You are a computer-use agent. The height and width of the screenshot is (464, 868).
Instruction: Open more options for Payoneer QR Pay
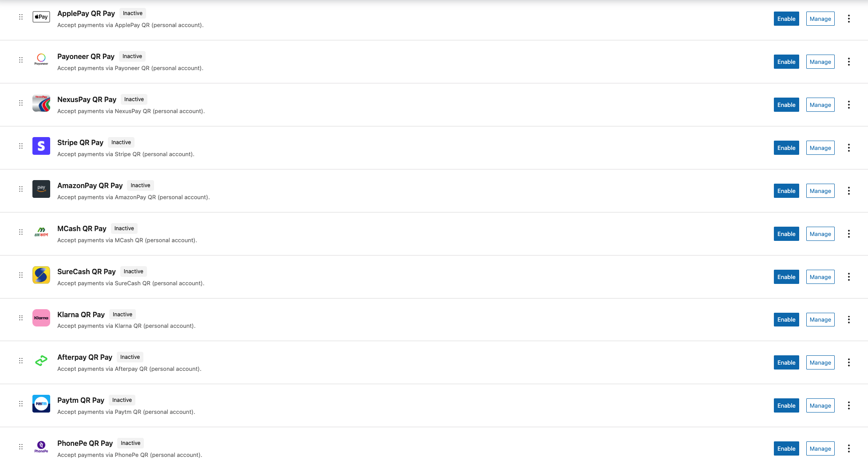tap(848, 62)
